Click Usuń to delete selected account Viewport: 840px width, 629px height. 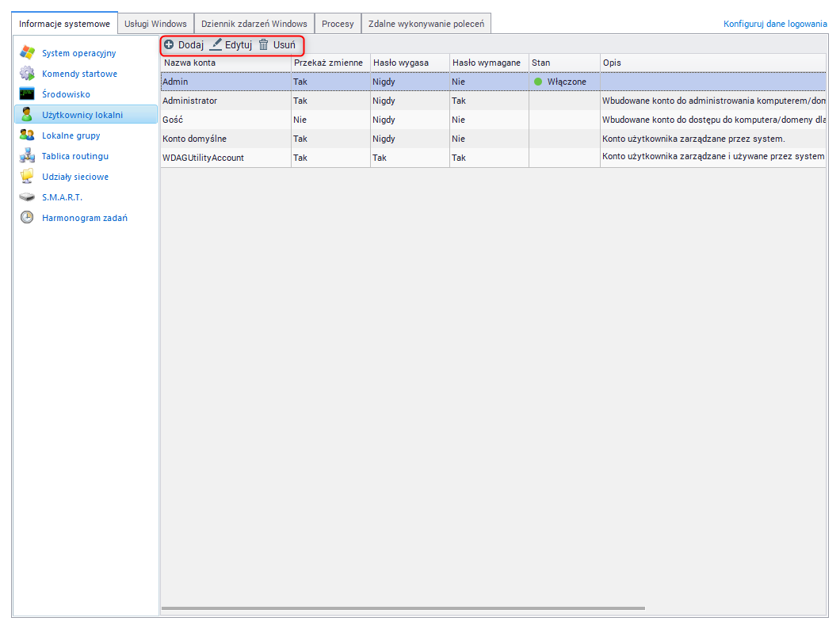tap(277, 45)
